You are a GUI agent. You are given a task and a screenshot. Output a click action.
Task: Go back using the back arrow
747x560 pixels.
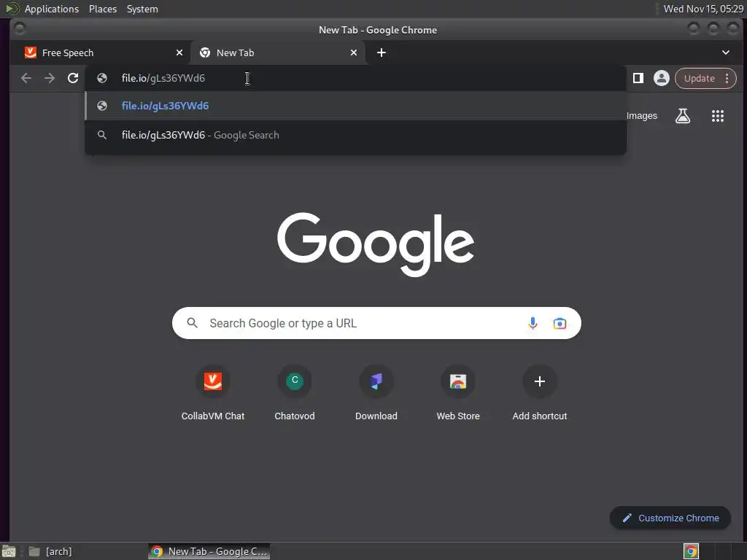pos(26,78)
